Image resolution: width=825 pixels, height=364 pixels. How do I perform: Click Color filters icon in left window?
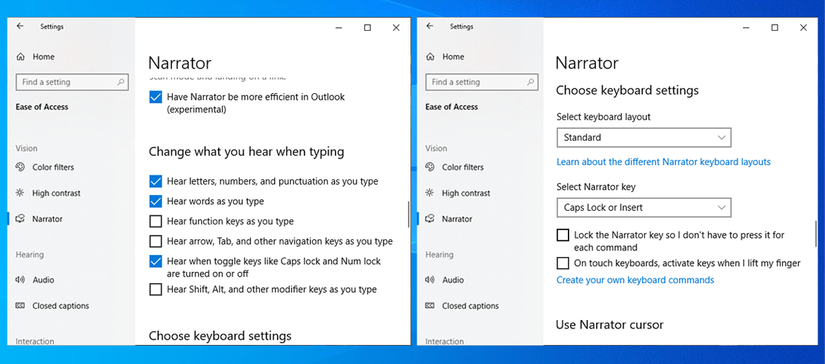click(x=21, y=167)
